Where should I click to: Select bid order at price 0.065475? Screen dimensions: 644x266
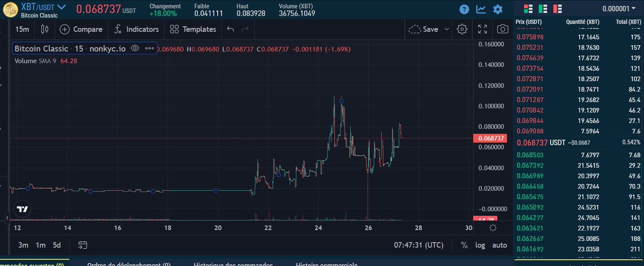point(579,197)
